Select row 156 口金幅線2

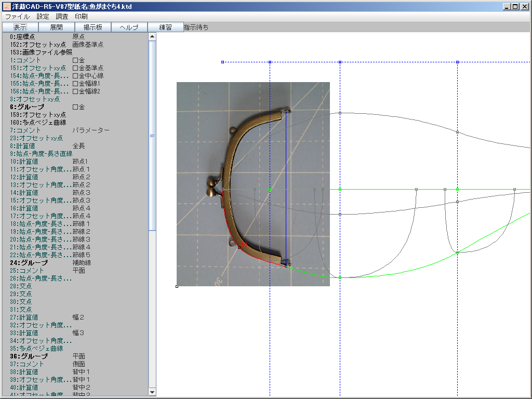tap(55, 91)
